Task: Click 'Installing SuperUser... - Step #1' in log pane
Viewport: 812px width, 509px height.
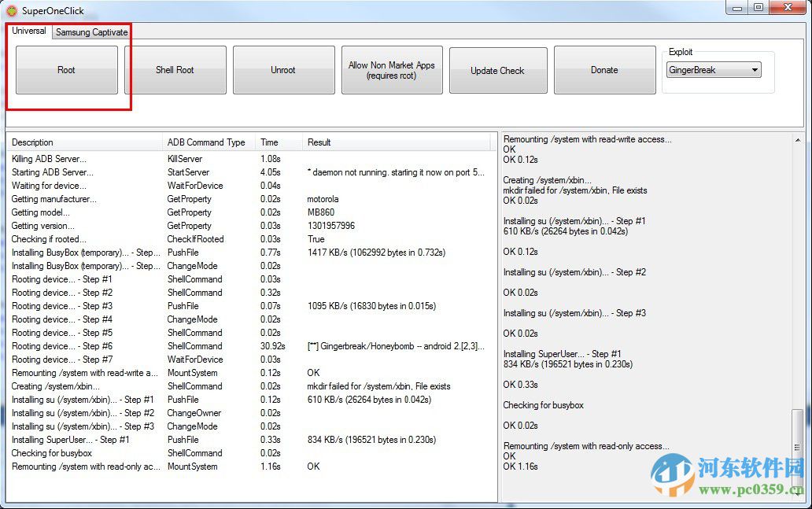Action: [x=563, y=354]
